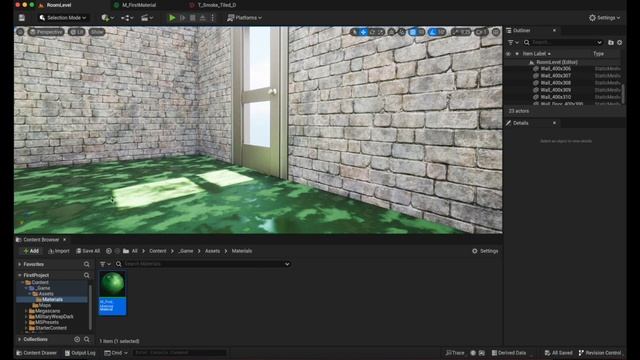The height and width of the screenshot is (360, 640).
Task: Click the Add button in Content Browser
Action: pyautogui.click(x=31, y=251)
